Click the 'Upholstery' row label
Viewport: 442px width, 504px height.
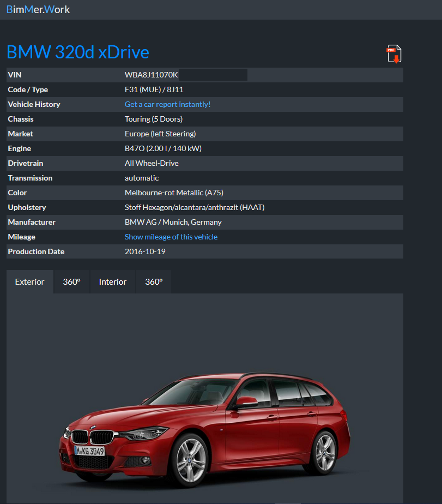pos(27,208)
